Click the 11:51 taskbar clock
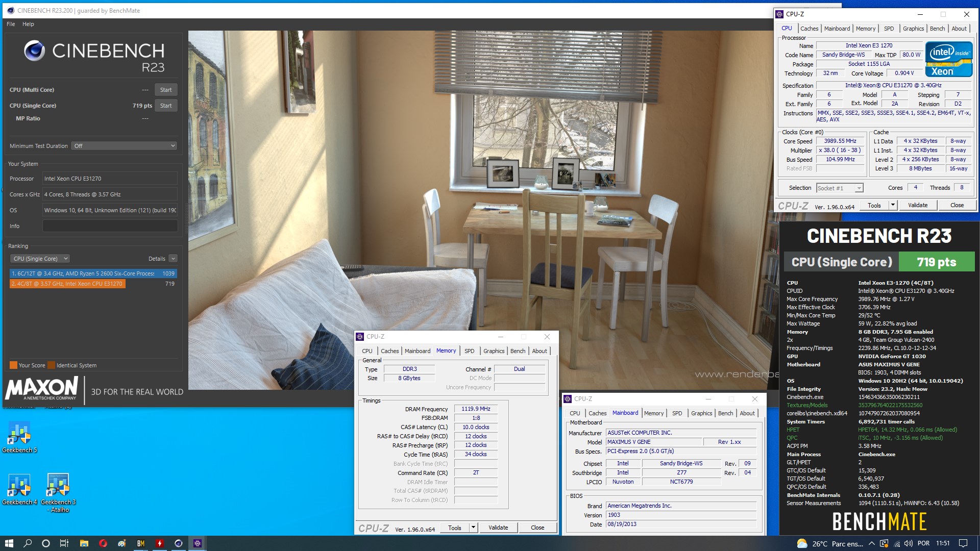980x551 pixels. [943, 543]
